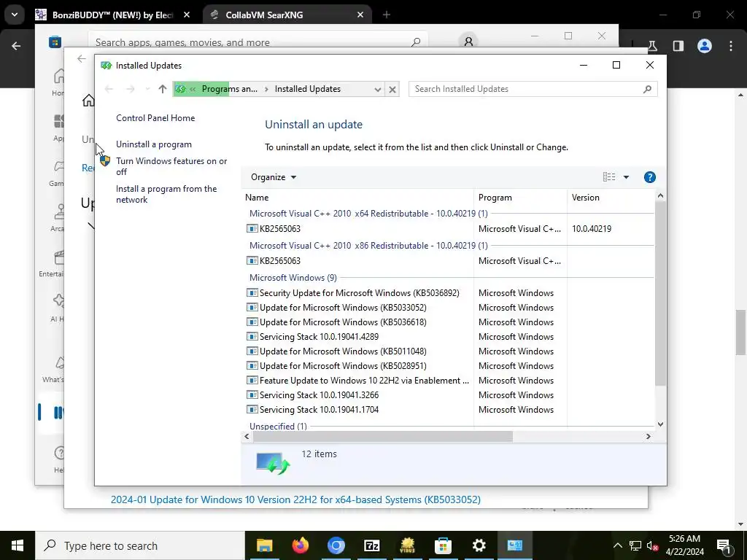Open the browser tab search dropdown
The image size is (747, 560).
15,15
